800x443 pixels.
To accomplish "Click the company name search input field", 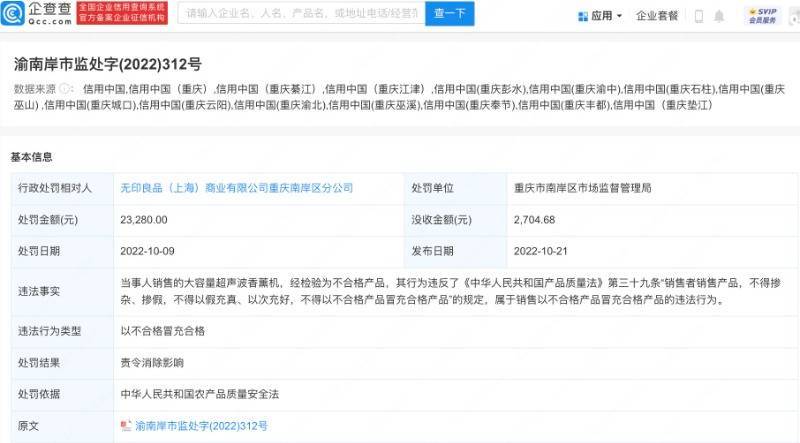I will 302,13.
